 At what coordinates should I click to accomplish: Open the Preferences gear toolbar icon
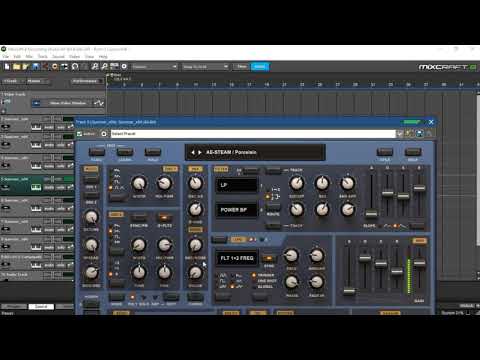tap(124, 67)
